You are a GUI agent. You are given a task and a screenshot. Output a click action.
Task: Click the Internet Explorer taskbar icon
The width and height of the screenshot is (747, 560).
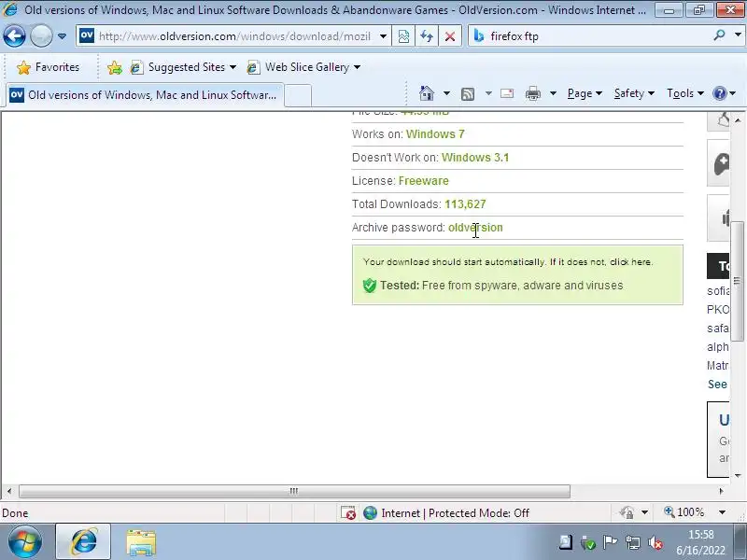[83, 542]
